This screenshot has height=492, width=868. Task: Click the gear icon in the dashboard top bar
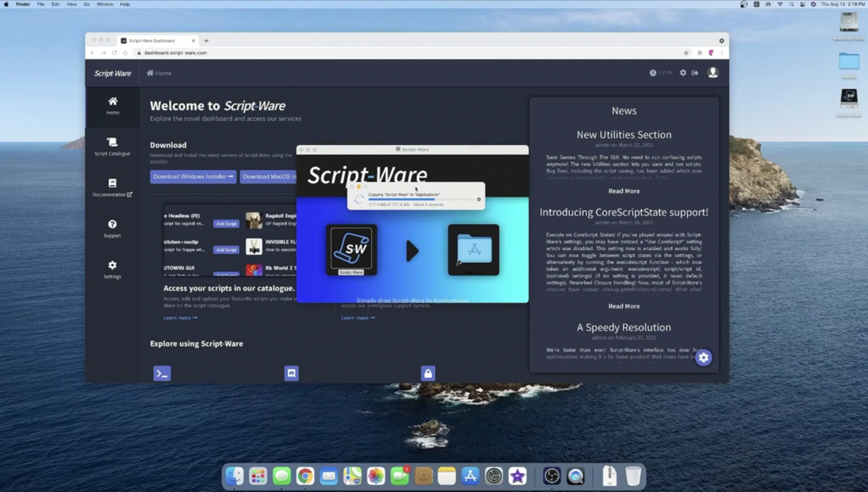[683, 73]
